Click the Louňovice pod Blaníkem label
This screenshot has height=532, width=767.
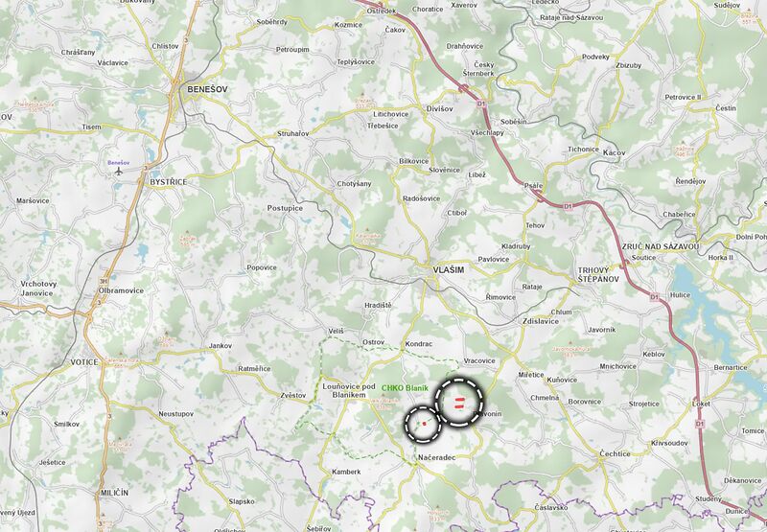point(349,390)
